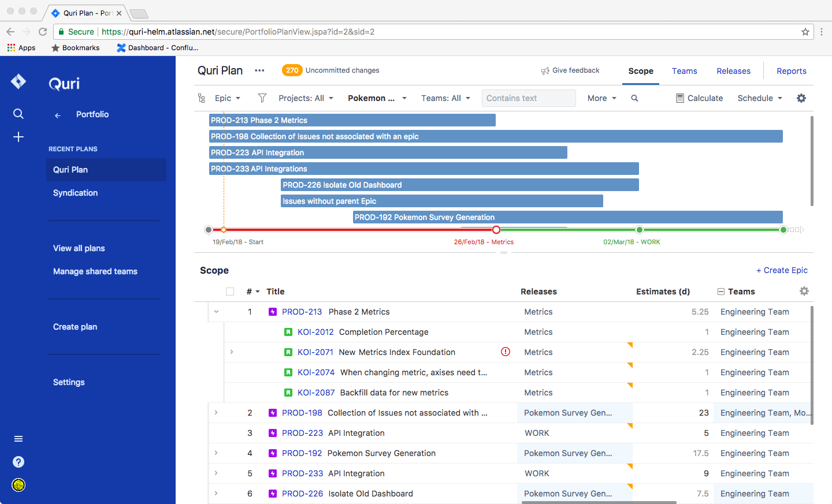Open plan settings gear in toolbar
The image size is (832, 504).
pos(801,98)
